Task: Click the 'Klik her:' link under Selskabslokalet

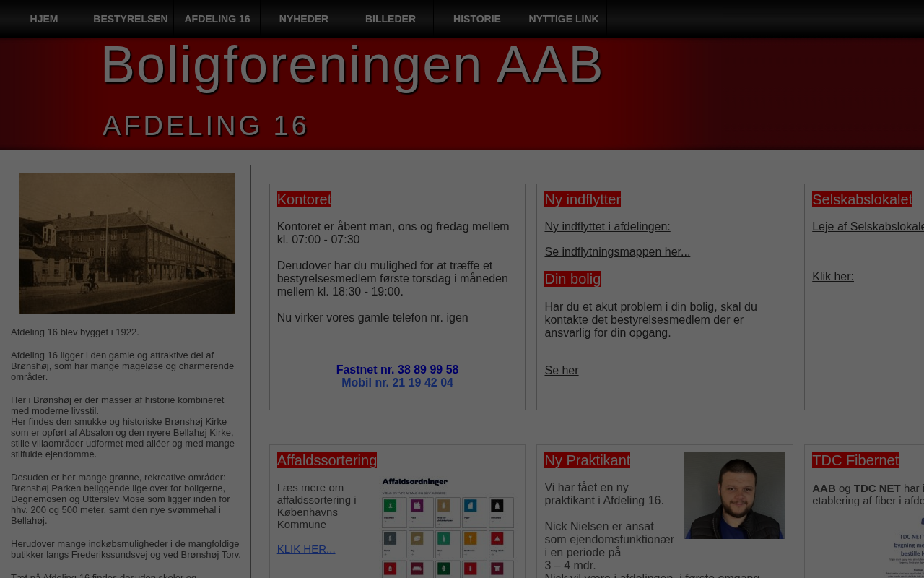Action: tap(833, 277)
